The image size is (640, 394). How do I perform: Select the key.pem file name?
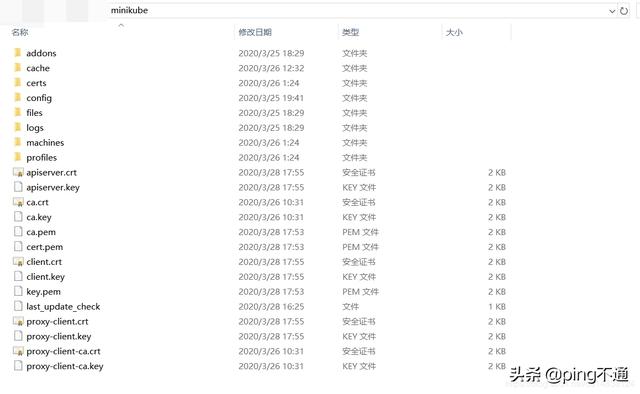[x=43, y=292]
